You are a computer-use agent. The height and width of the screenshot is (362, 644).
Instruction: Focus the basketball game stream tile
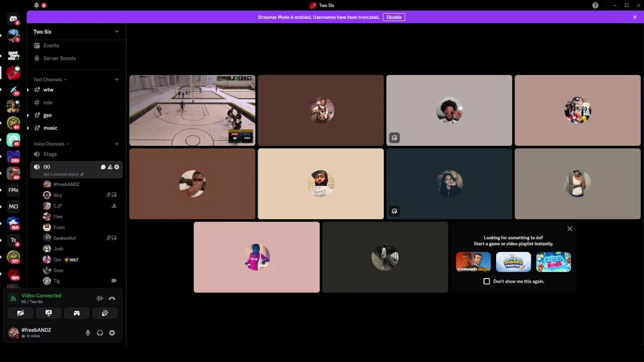point(192,110)
